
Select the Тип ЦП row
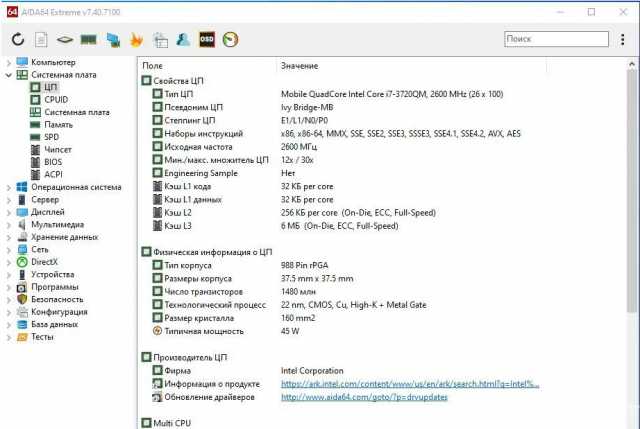point(328,94)
